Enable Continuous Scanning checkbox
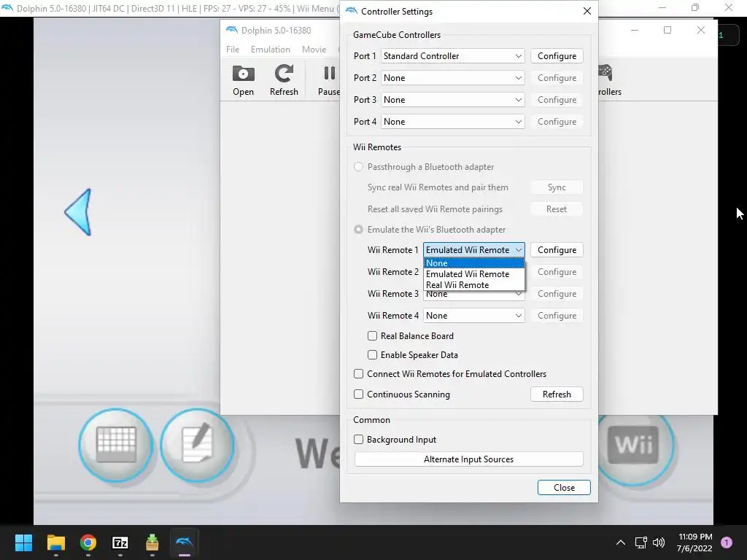 359,394
